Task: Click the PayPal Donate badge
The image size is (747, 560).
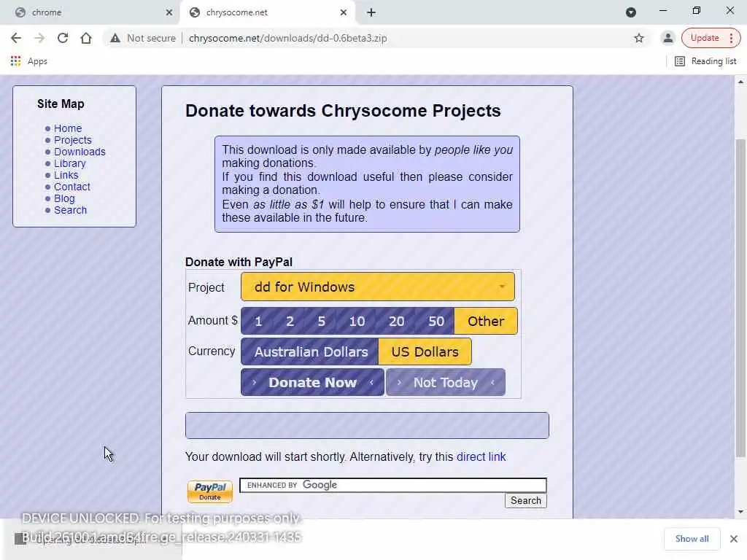Action: point(209,491)
